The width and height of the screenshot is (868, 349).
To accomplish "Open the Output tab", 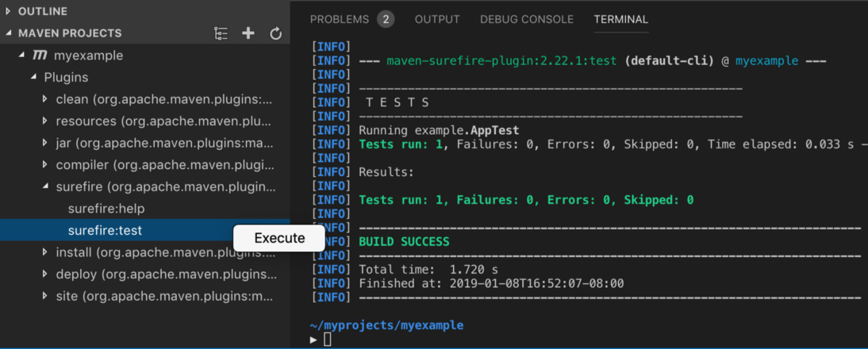I will [x=437, y=19].
